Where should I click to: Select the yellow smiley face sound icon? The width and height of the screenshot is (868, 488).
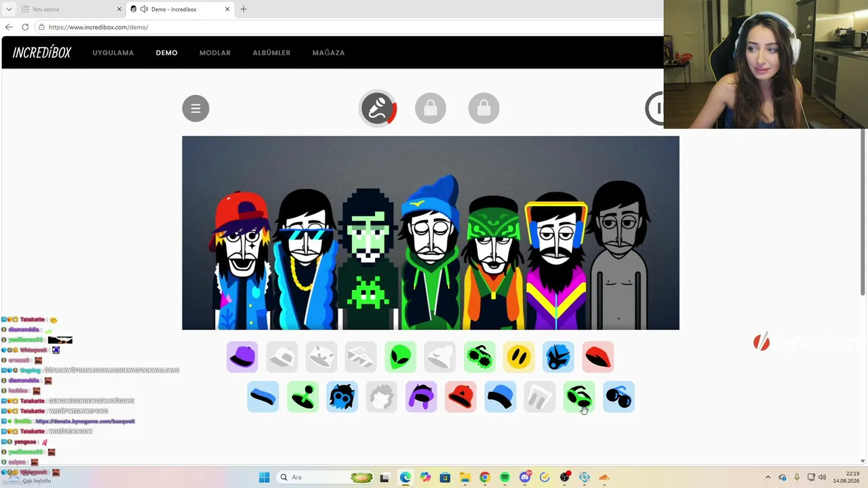519,357
